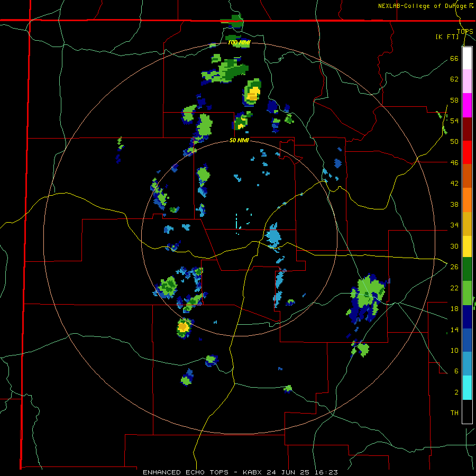The image size is (476, 476).
Task: Click the bright yellow legend swatch
Action: click(x=467, y=246)
